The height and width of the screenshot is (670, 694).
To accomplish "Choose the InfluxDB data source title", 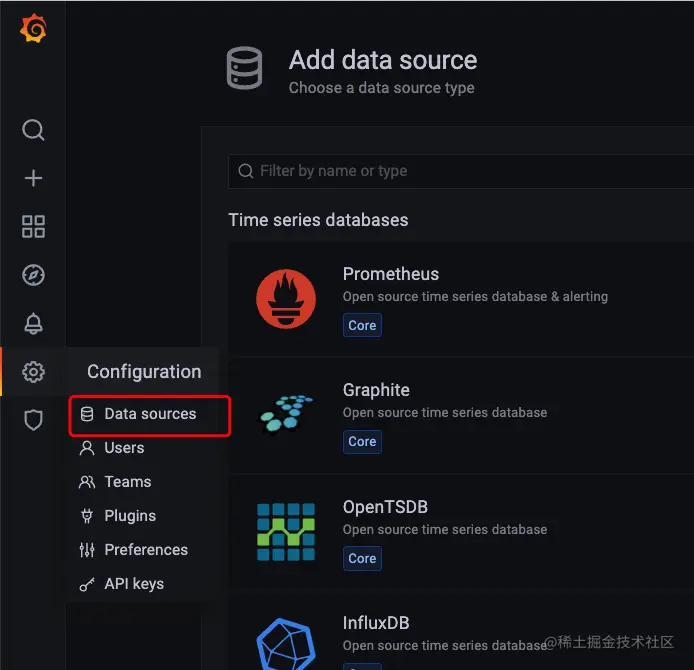I will pyautogui.click(x=376, y=623).
